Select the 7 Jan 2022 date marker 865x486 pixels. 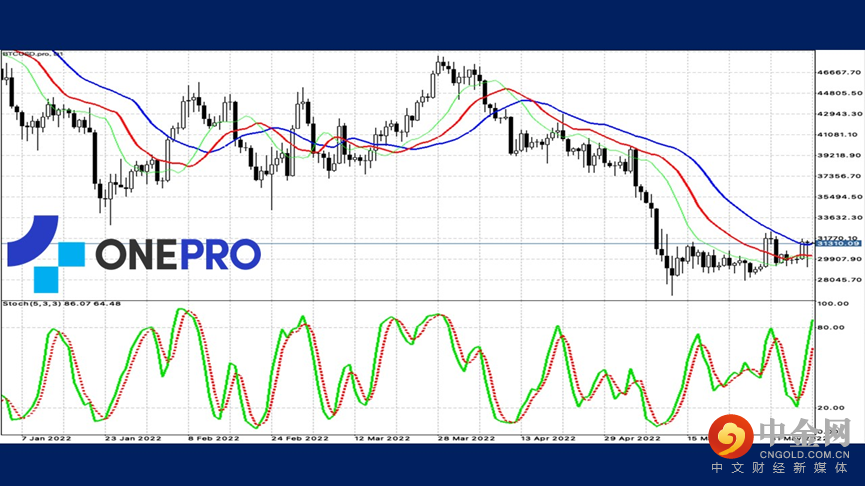coord(46,439)
